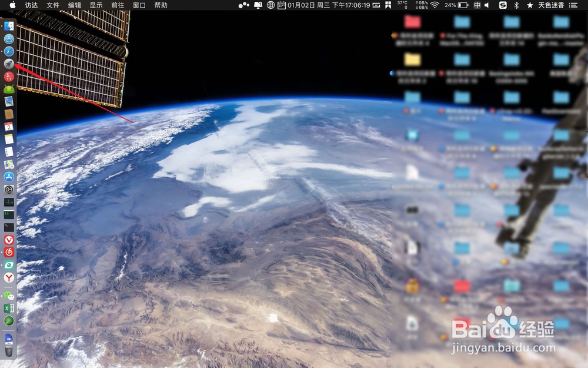Toggle the 中 input method indicator
The width and height of the screenshot is (588, 368).
pos(477,5)
